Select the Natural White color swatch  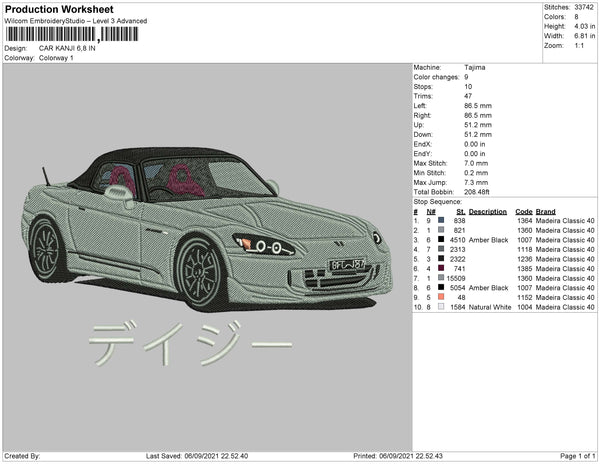pos(440,306)
